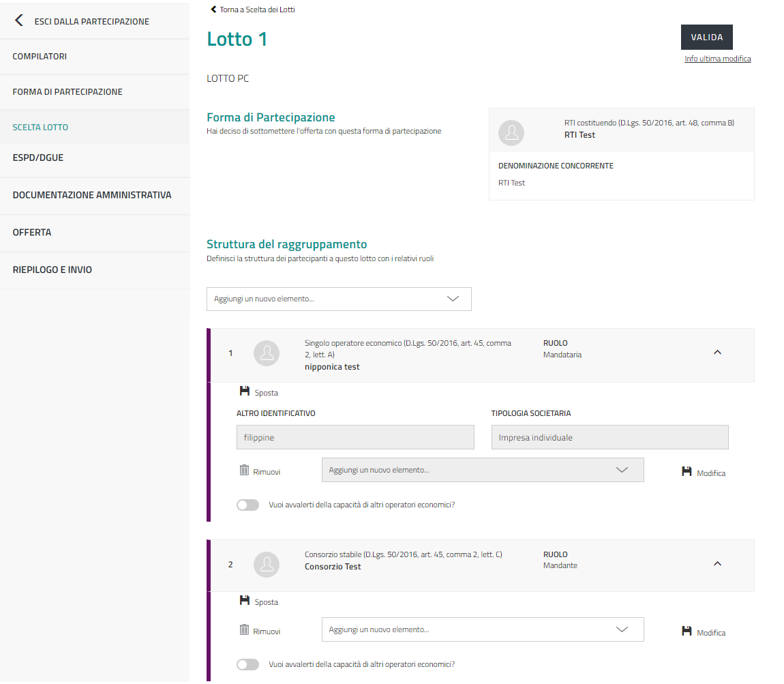Collapse the Consorzio Test participant panel
This screenshot has width=784, height=684.
coord(717,564)
